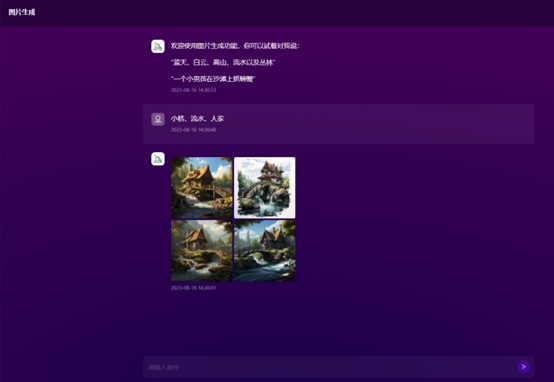Click the timestamp under the user message
Screen dimensions: 554x382
pyautogui.click(x=193, y=130)
